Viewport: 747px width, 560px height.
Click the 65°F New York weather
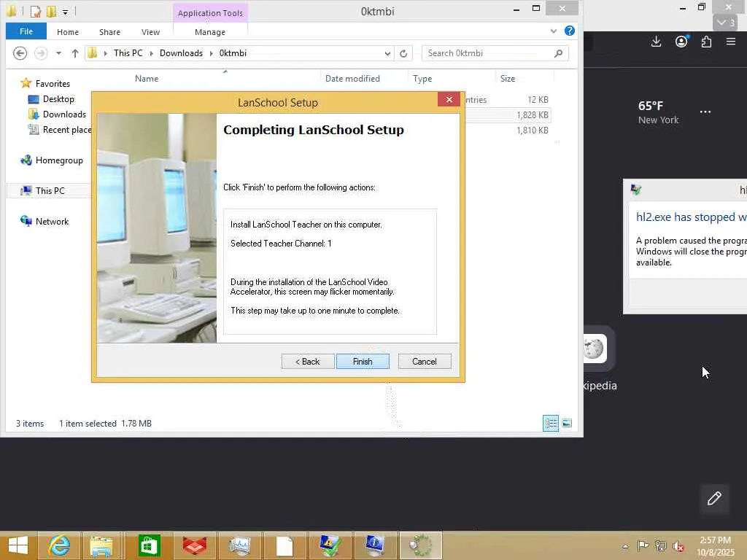pyautogui.click(x=659, y=112)
